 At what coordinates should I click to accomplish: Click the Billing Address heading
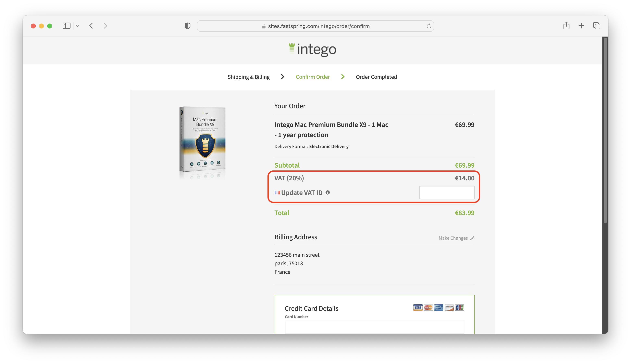[x=296, y=237]
